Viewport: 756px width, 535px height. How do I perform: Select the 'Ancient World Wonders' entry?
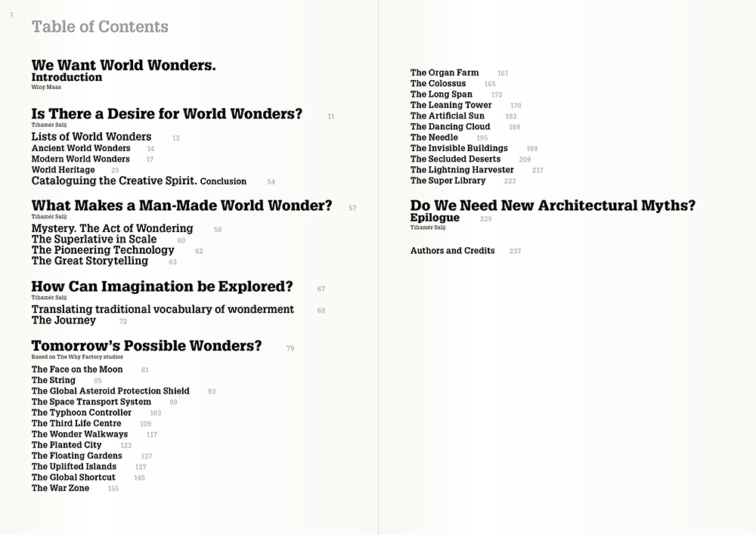click(81, 148)
